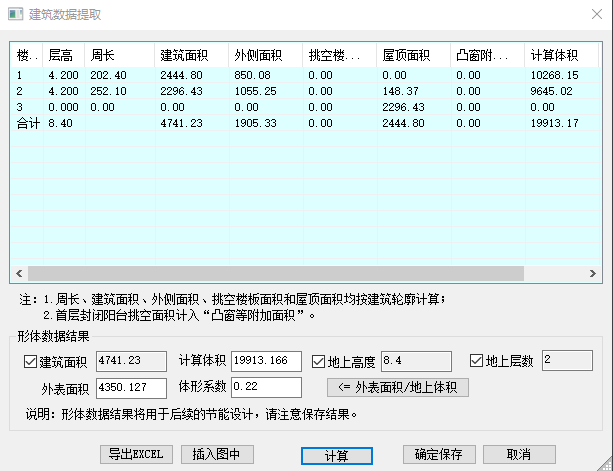Close the 建筑数据提取 dialog
This screenshot has height=471, width=613.
588,15
